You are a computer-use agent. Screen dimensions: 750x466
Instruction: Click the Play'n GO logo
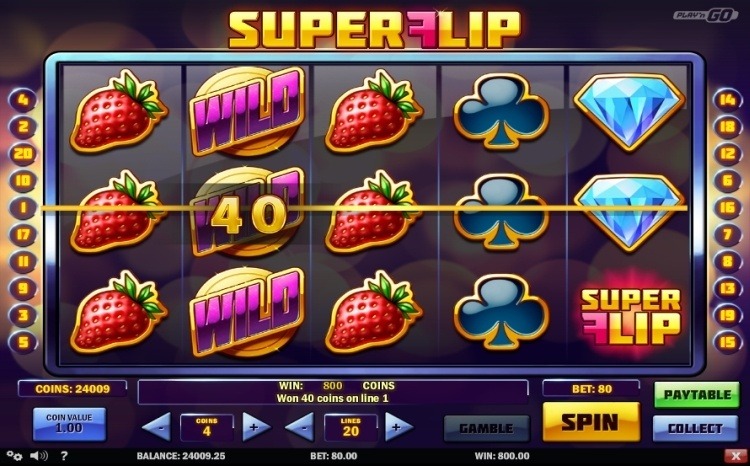coord(706,15)
